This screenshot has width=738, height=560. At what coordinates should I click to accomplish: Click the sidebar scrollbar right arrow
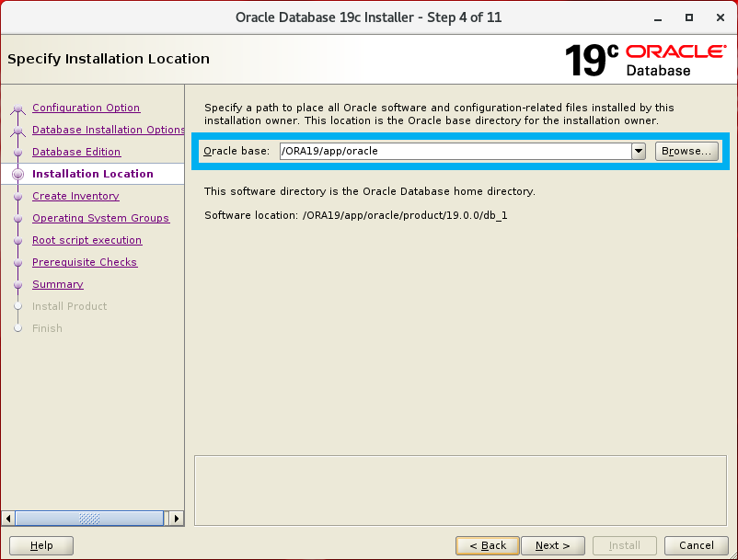pos(177,519)
